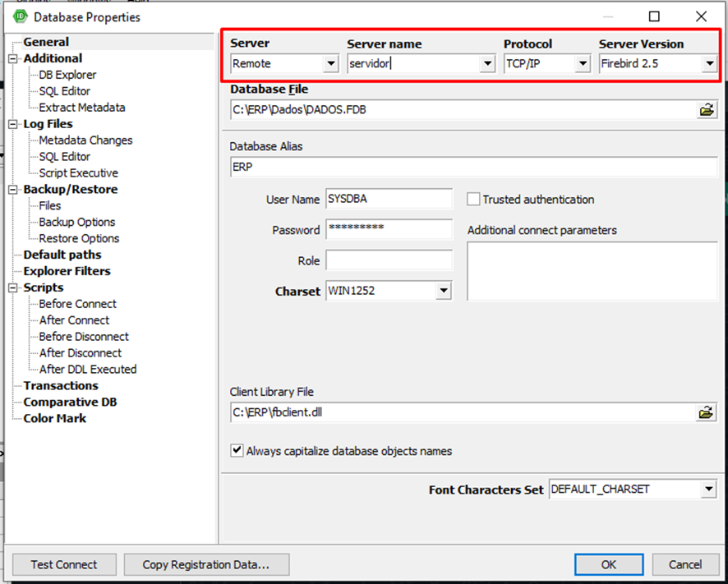Viewport: 728px width, 584px height.
Task: Open Color Mark settings page
Action: pyautogui.click(x=55, y=418)
